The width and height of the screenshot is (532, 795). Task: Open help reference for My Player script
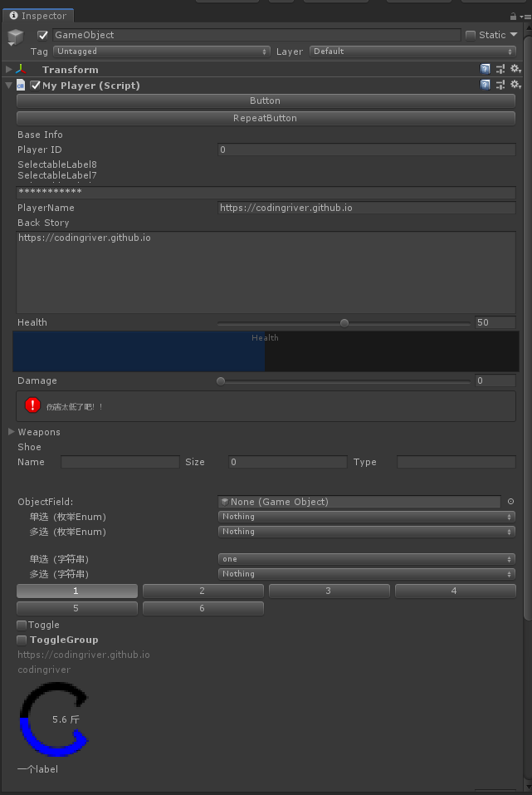[x=485, y=85]
